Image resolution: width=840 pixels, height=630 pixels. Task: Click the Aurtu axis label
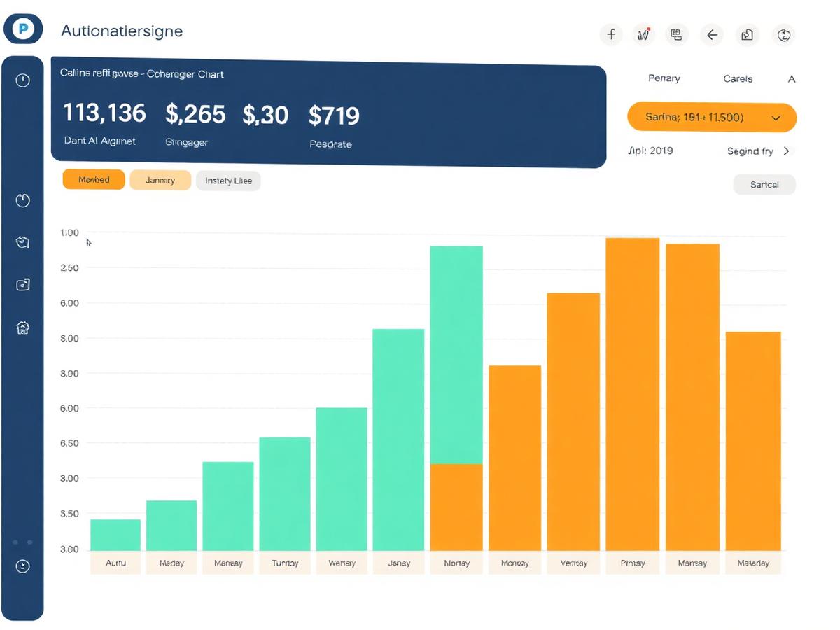(115, 563)
